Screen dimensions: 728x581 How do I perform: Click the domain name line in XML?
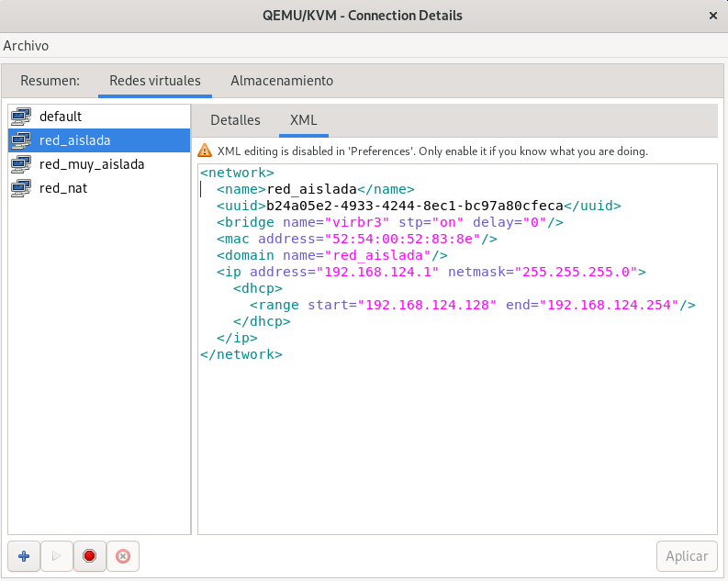tap(332, 255)
